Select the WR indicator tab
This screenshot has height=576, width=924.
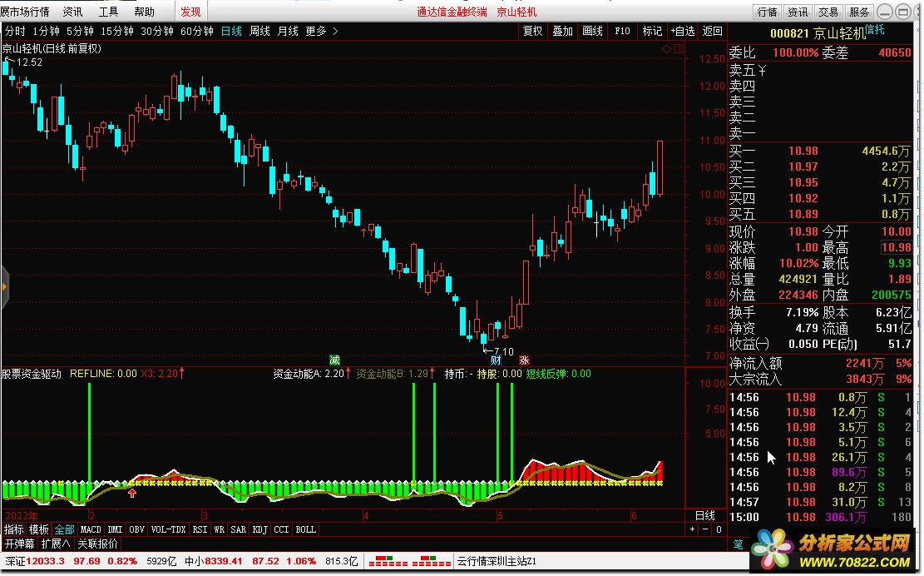(x=220, y=529)
